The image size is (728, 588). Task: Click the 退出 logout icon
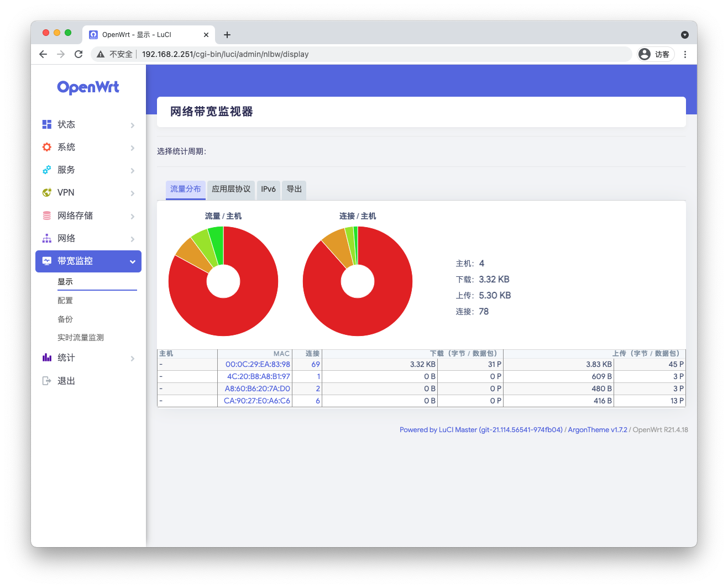tap(47, 381)
